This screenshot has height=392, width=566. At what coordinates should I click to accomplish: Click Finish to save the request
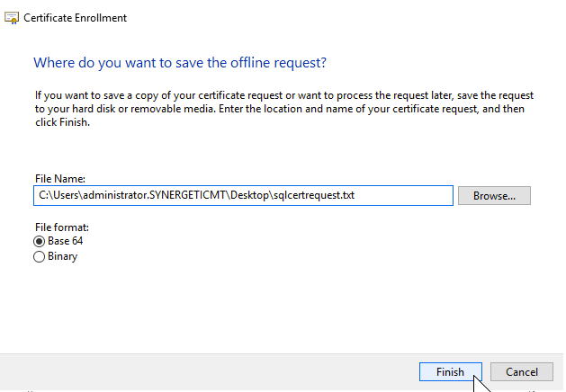(450, 372)
